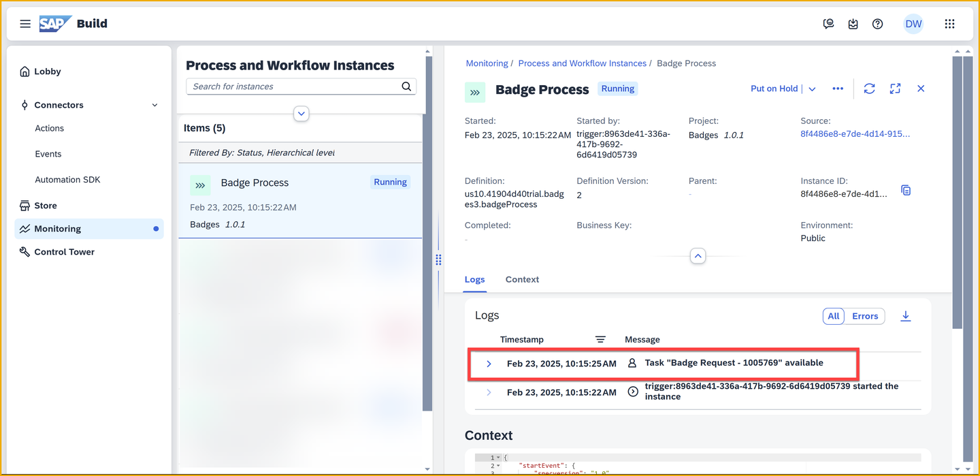Click the search magnifier icon
Image resolution: width=980 pixels, height=476 pixels.
pyautogui.click(x=406, y=86)
